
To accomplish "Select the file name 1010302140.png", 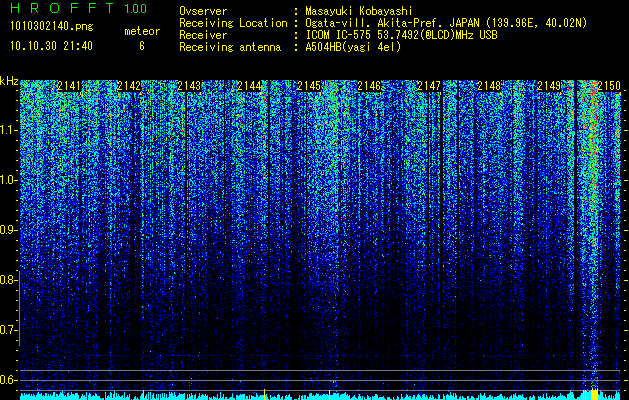I will tap(52, 26).
